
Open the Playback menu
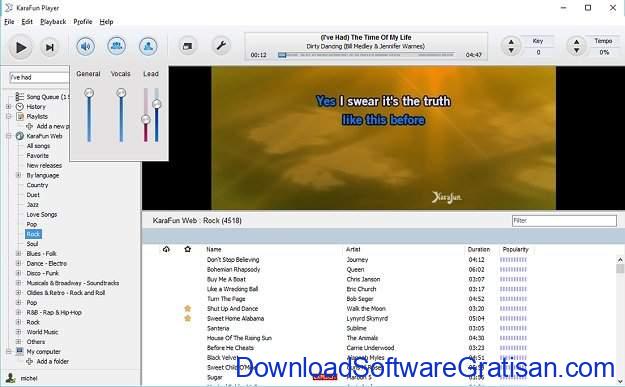click(x=53, y=22)
